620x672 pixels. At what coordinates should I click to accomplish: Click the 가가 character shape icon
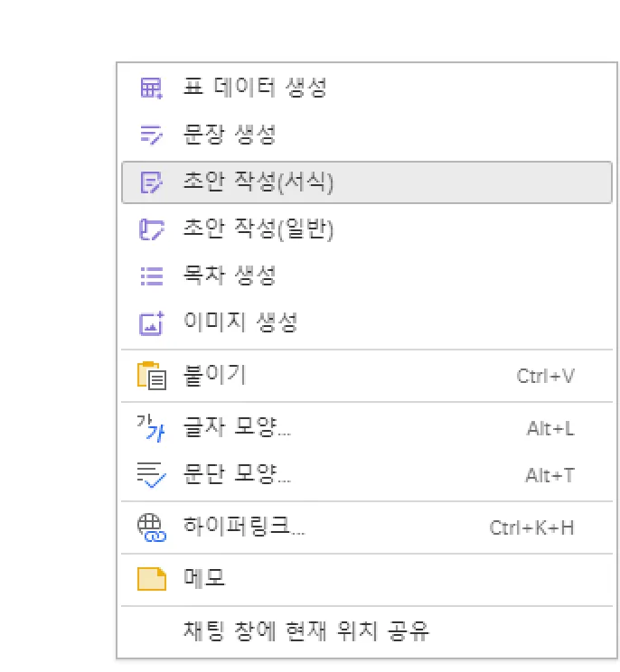click(151, 428)
